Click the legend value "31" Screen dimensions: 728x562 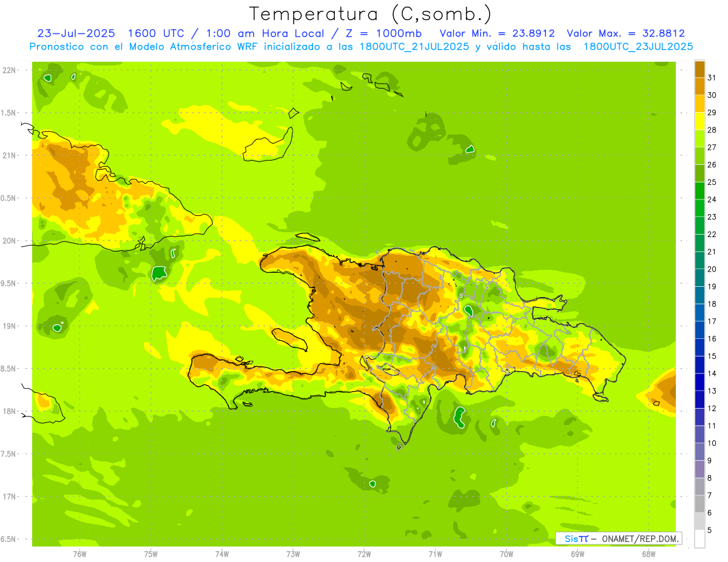tap(712, 78)
